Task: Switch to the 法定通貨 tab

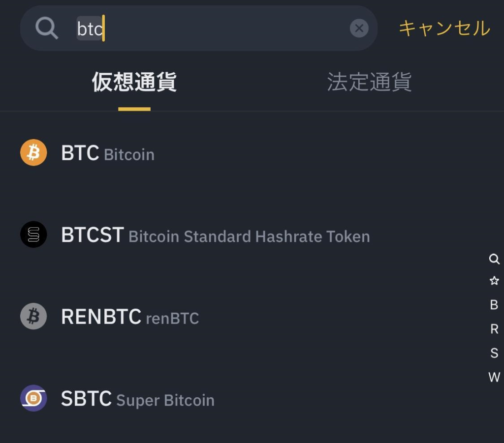Action: (x=370, y=83)
